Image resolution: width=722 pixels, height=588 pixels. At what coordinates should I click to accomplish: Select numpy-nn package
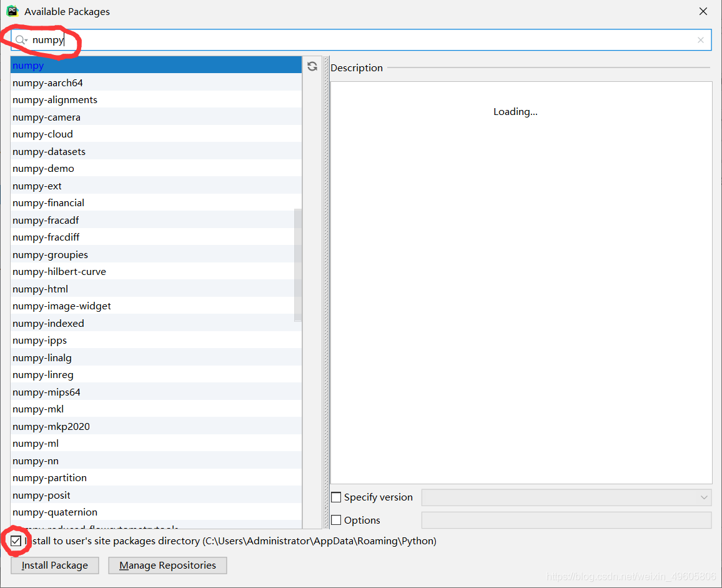tap(156, 461)
